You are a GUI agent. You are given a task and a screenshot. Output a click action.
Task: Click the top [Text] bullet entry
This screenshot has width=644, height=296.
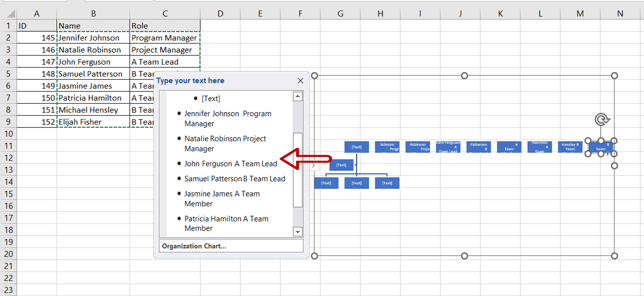point(211,99)
